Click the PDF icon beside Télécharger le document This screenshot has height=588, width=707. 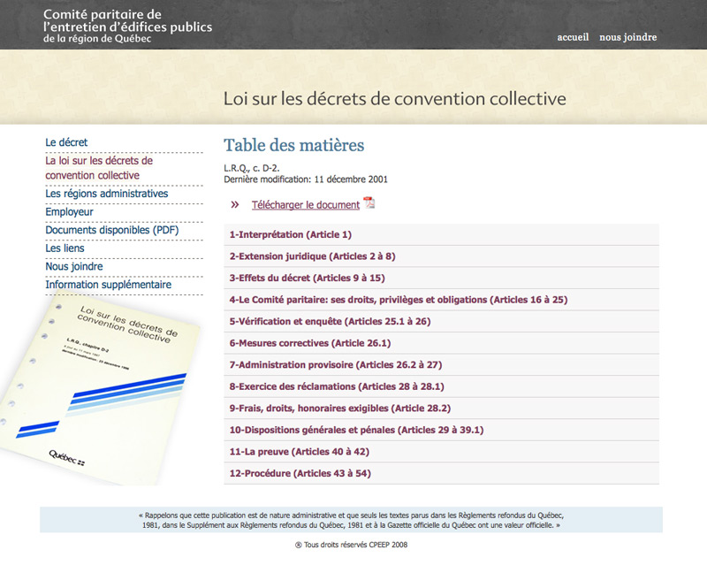click(x=369, y=203)
